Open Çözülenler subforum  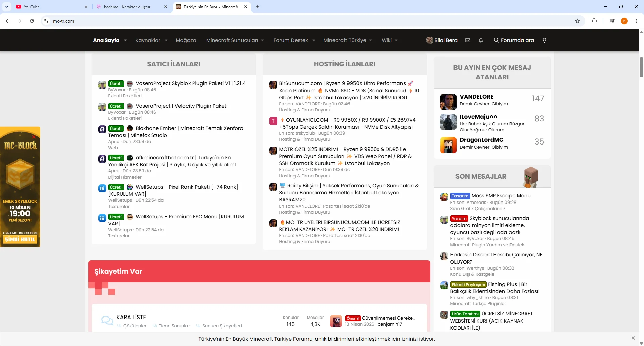(x=135, y=326)
